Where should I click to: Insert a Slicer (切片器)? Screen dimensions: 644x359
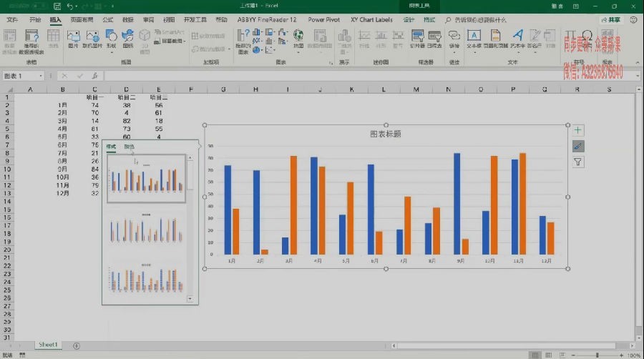[x=417, y=39]
